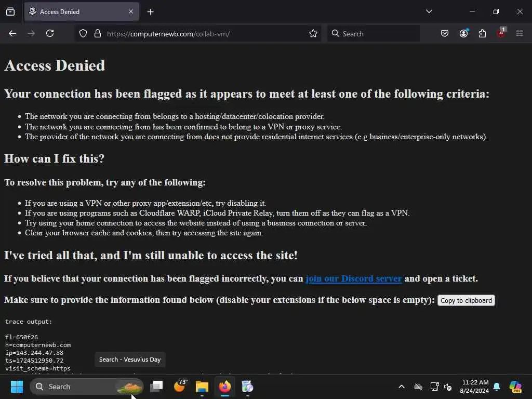
Task: Click Copy to clipboard button
Action: (x=466, y=301)
